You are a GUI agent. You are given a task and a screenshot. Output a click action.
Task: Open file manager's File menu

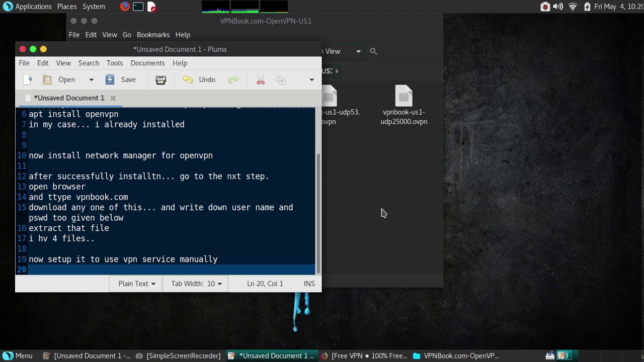pos(74,35)
